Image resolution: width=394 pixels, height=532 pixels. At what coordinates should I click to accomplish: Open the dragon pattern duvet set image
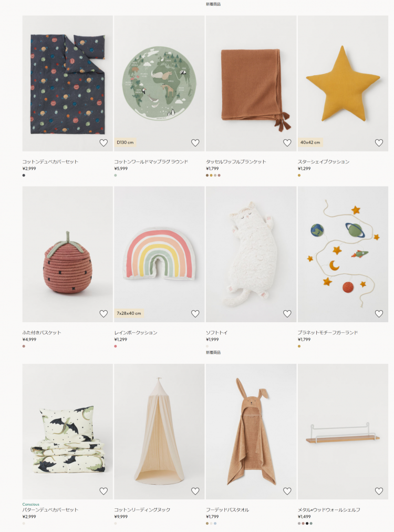point(67,431)
